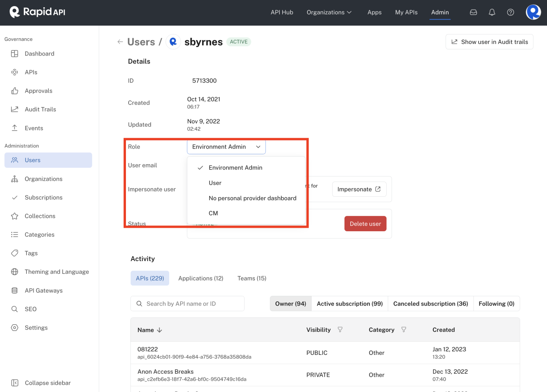Screen dimensions: 547x392
Task: Select Users in Administration sidebar
Action: [x=48, y=160]
